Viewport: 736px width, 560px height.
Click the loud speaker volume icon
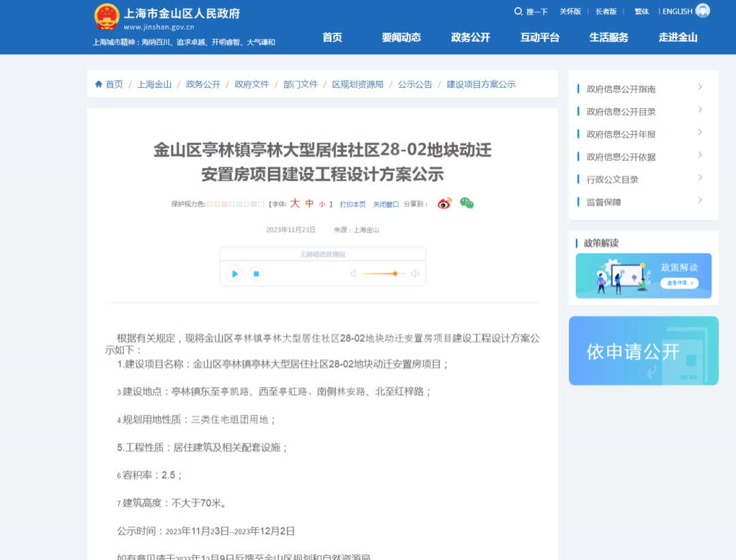click(x=415, y=274)
